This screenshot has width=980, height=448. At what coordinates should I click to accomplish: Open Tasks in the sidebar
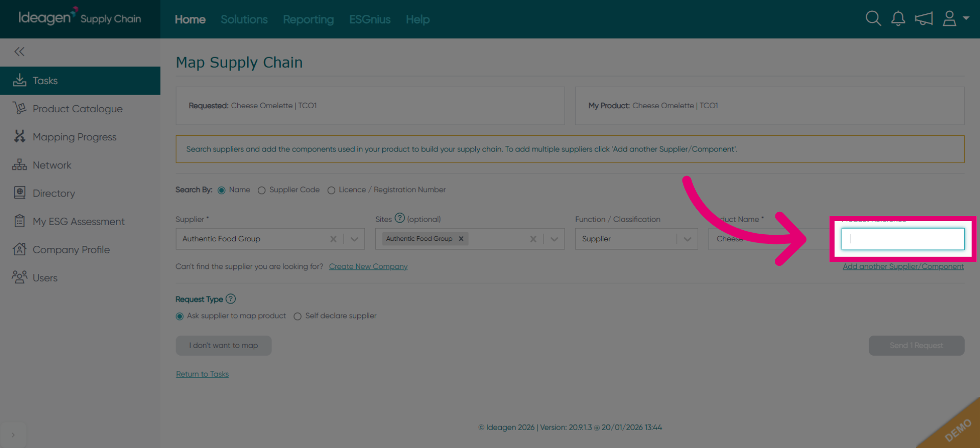pyautogui.click(x=80, y=81)
